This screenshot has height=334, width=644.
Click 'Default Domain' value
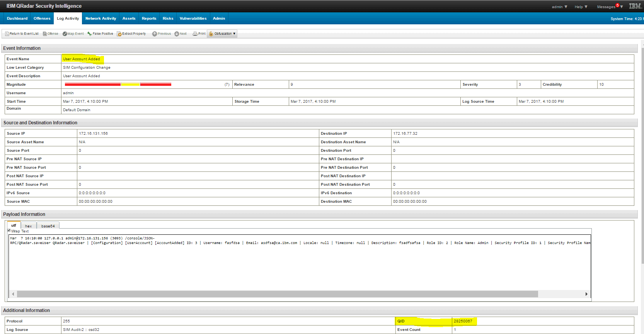pos(77,110)
